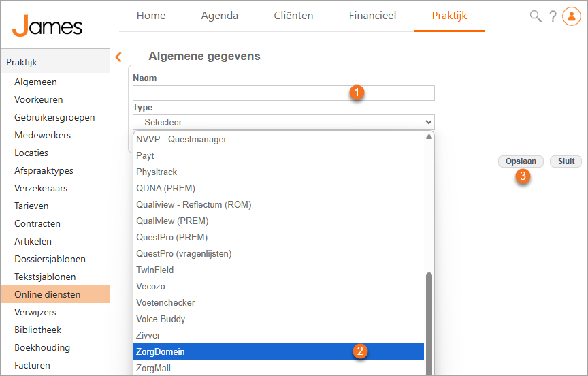Screen dimensions: 588x376
Task: Select Verzekeraars from the side menu
Action: (41, 188)
